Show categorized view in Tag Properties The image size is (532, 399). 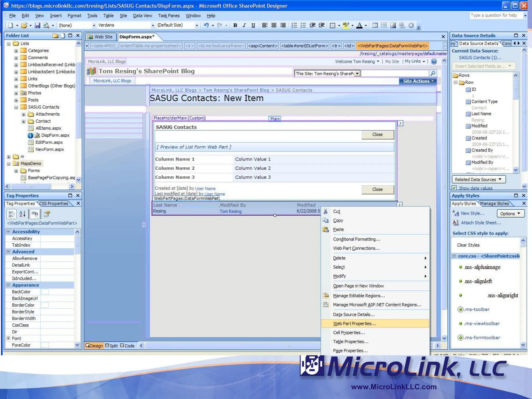click(11, 214)
